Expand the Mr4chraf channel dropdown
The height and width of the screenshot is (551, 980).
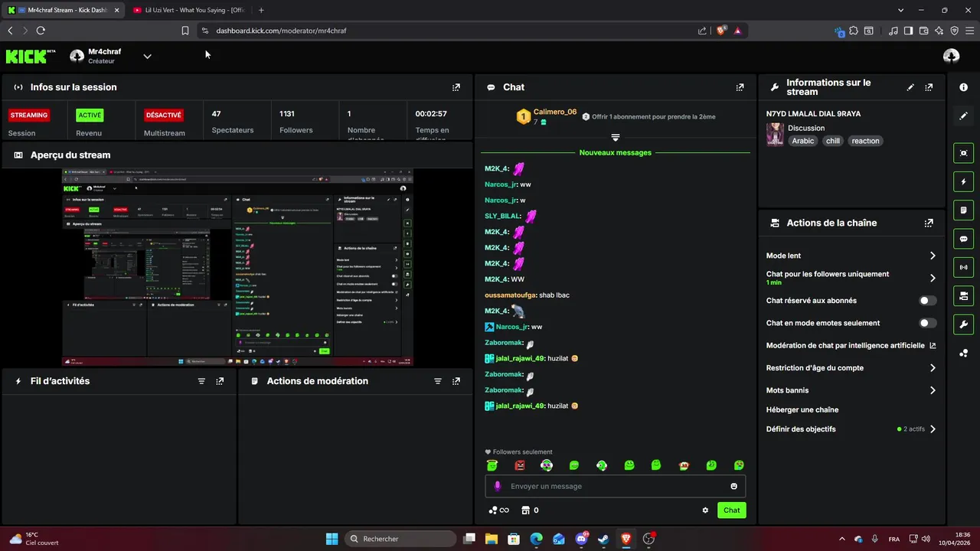pos(147,56)
